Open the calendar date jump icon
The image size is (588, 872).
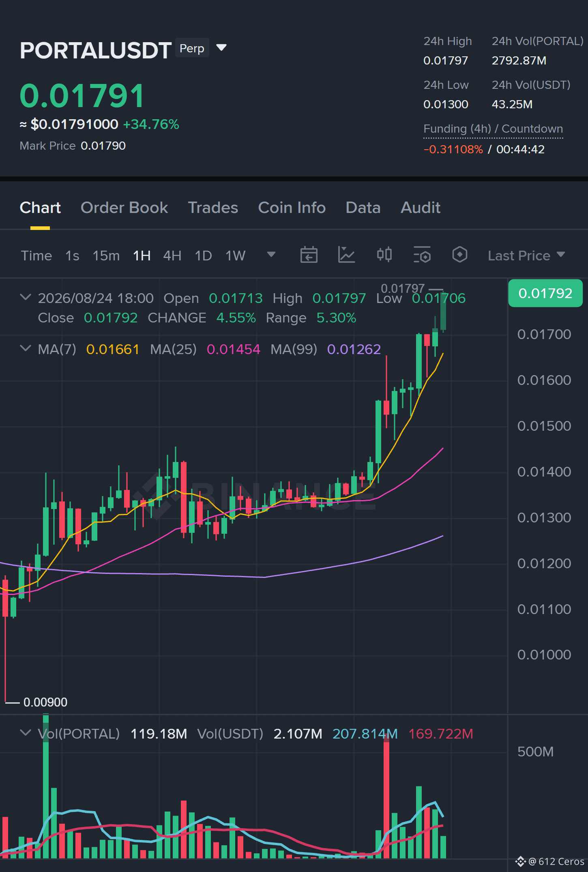click(x=309, y=255)
